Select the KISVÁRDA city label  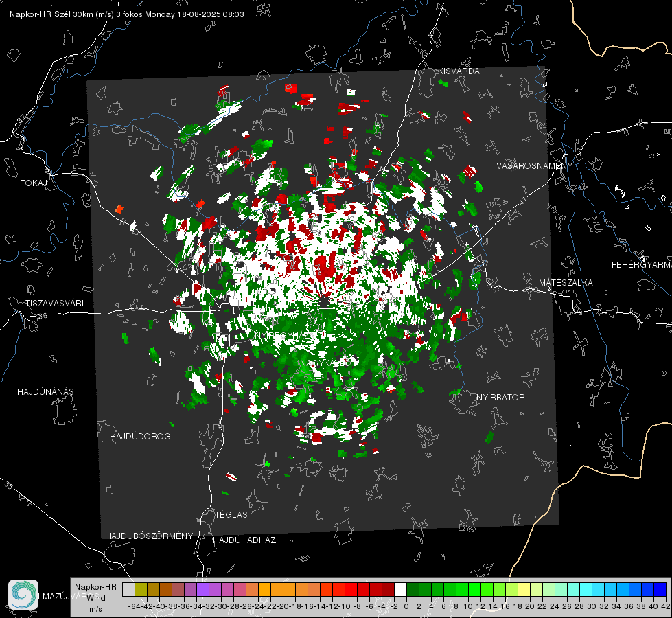tap(459, 71)
